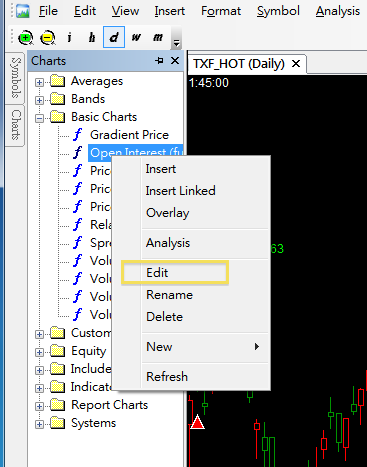The height and width of the screenshot is (467, 367).
Task: Select Gradient Price tree item
Action: pos(129,135)
